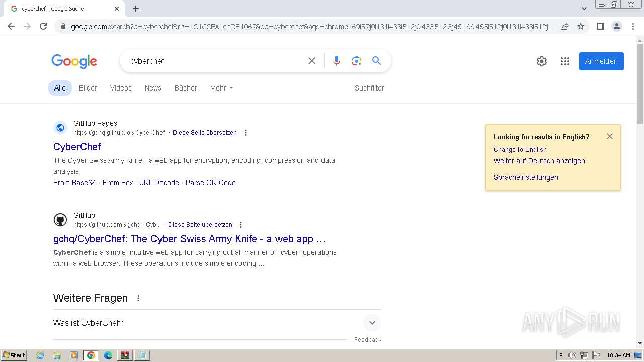Open Weitere Fragen options menu
This screenshot has height=362, width=644.
138,298
